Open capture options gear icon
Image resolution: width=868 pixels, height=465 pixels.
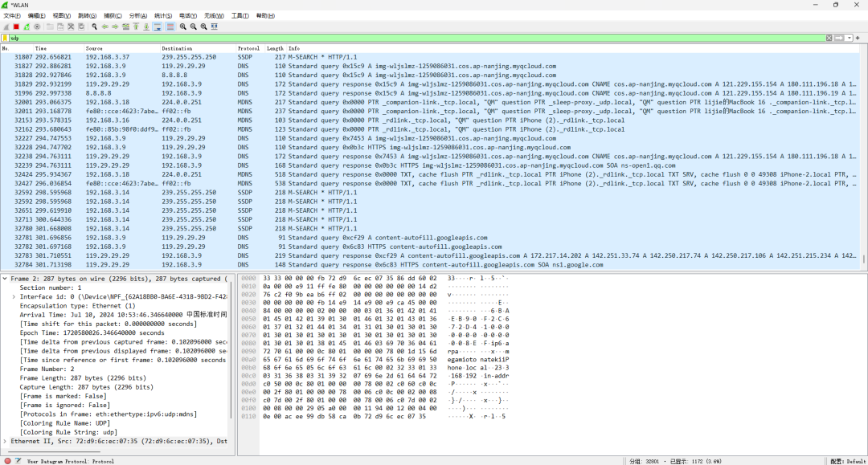pos(37,27)
